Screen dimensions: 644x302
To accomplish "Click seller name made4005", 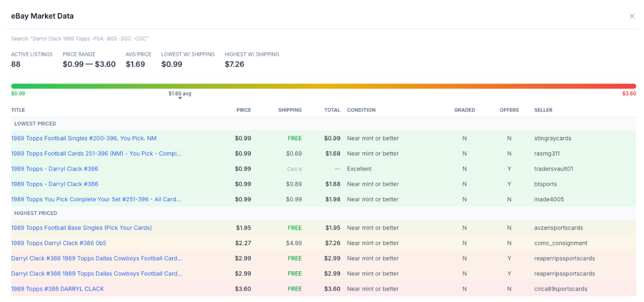I will pos(549,200).
